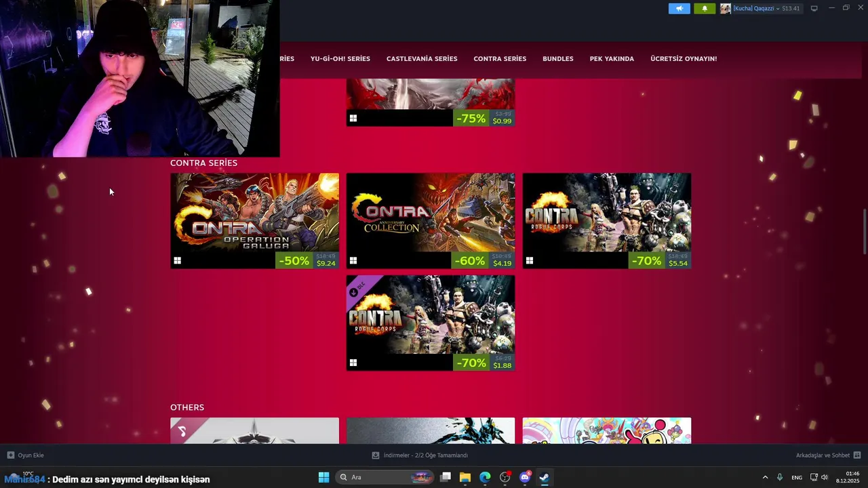Click the CONTRA SERIES section heading
The width and height of the screenshot is (868, 488).
(203, 163)
